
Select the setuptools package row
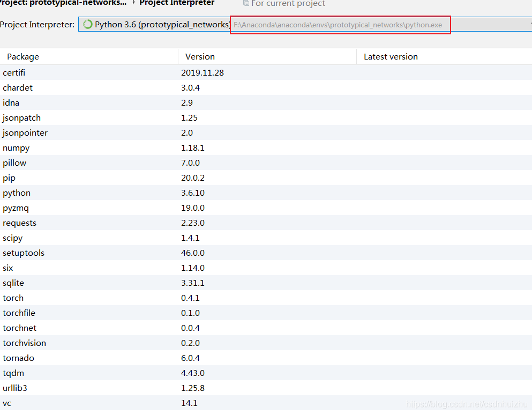(266, 253)
